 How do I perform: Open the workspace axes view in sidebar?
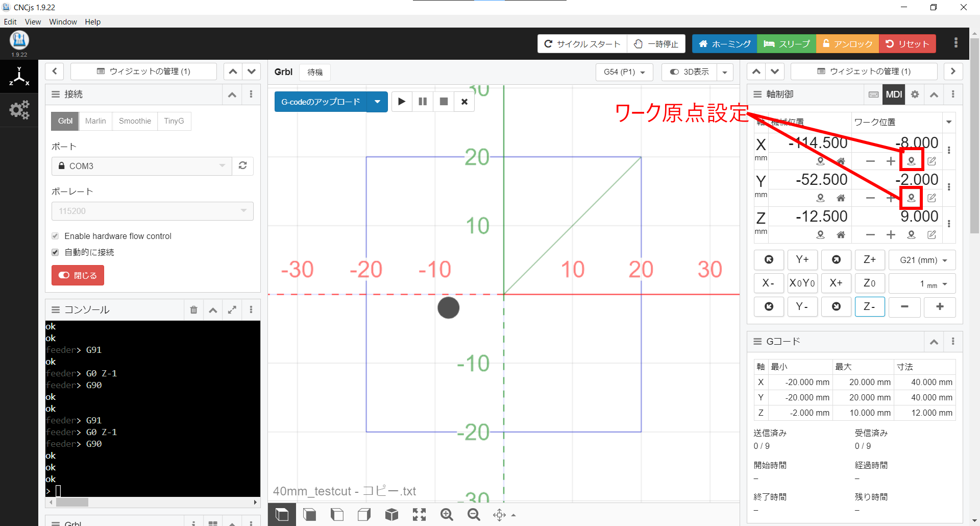pos(19,77)
